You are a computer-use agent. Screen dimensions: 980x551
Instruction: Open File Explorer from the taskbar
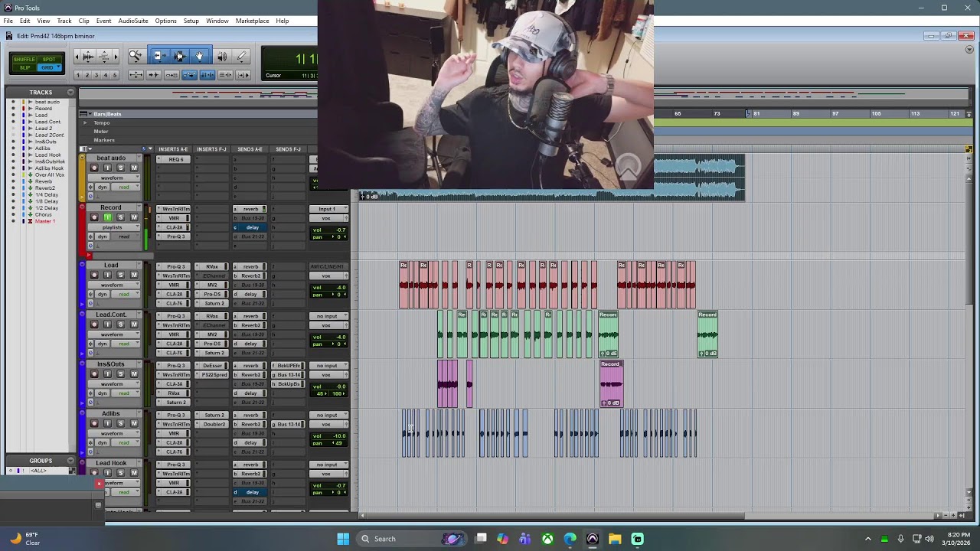615,539
